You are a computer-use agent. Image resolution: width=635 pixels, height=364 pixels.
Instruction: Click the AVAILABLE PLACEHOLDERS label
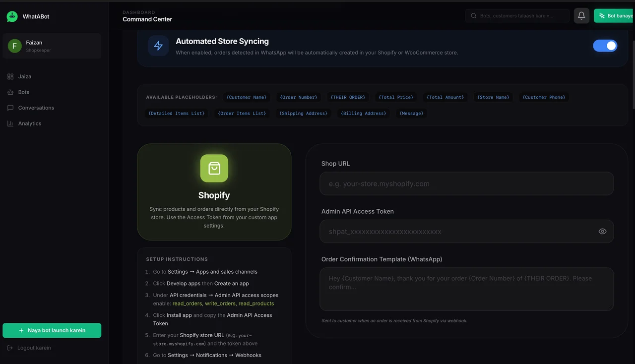(182, 97)
